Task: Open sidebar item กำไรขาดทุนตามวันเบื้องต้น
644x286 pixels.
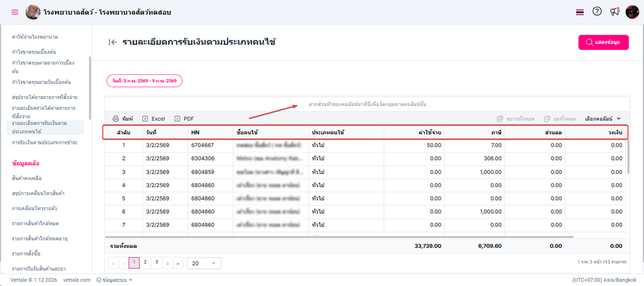Action: click(x=41, y=82)
